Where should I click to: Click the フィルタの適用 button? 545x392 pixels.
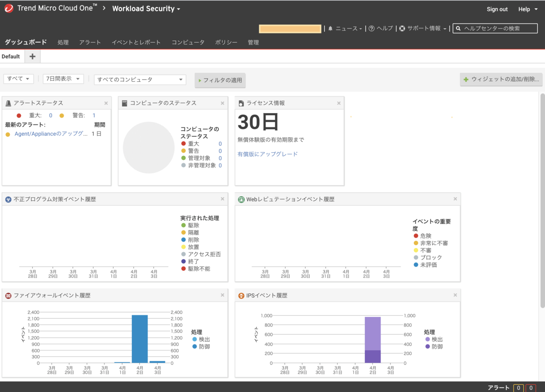click(220, 80)
